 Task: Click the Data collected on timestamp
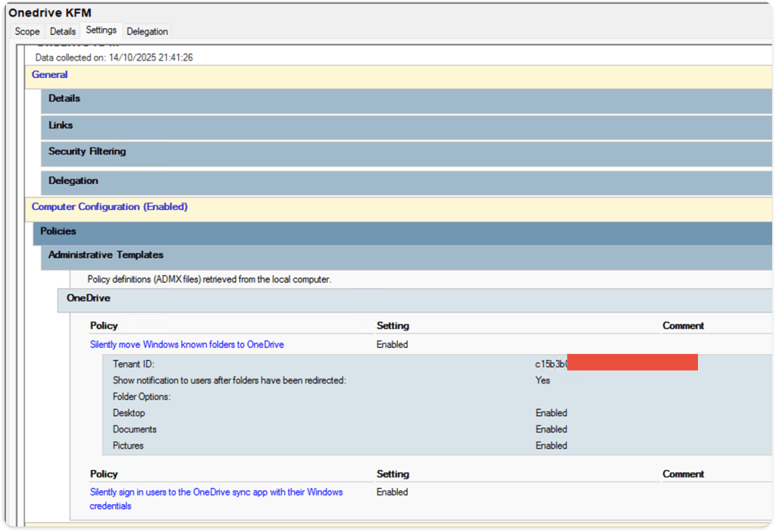(114, 58)
